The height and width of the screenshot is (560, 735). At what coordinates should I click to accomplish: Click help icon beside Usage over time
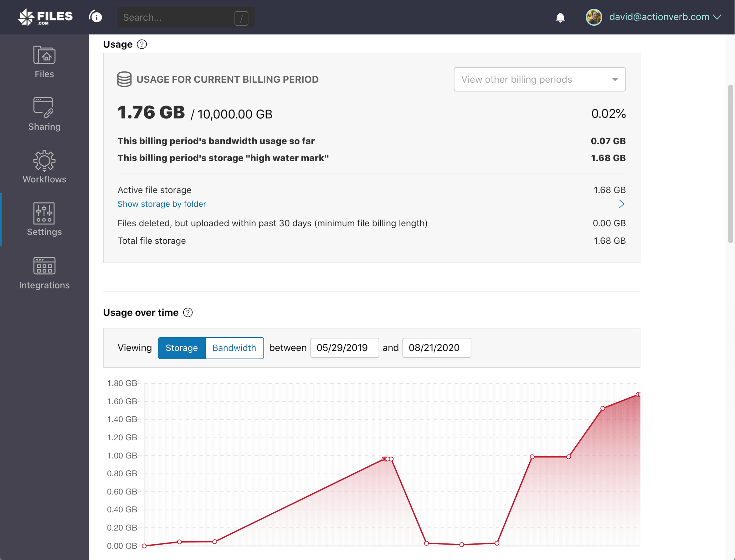[x=188, y=313]
